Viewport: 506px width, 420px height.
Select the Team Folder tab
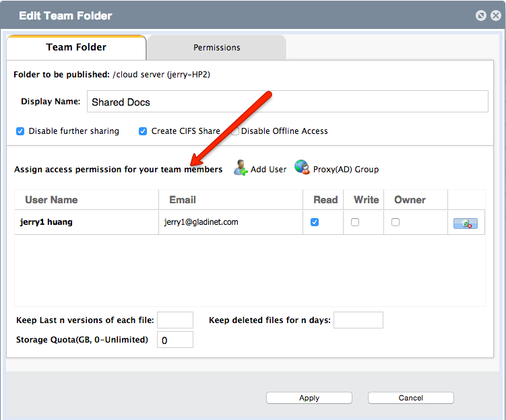[76, 47]
